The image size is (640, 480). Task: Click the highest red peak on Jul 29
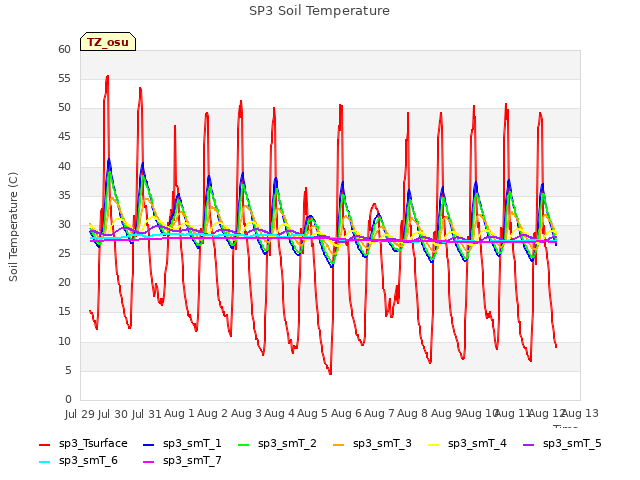pyautogui.click(x=107, y=76)
